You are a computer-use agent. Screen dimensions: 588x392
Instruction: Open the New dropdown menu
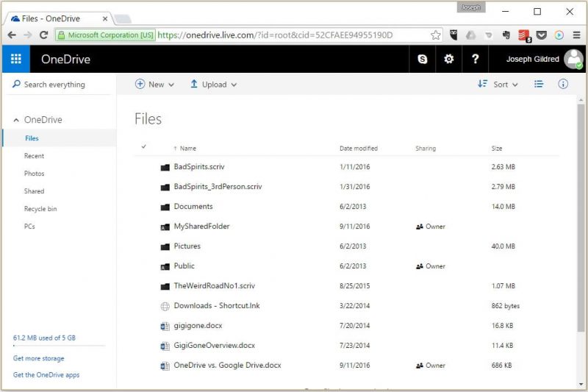tap(155, 85)
